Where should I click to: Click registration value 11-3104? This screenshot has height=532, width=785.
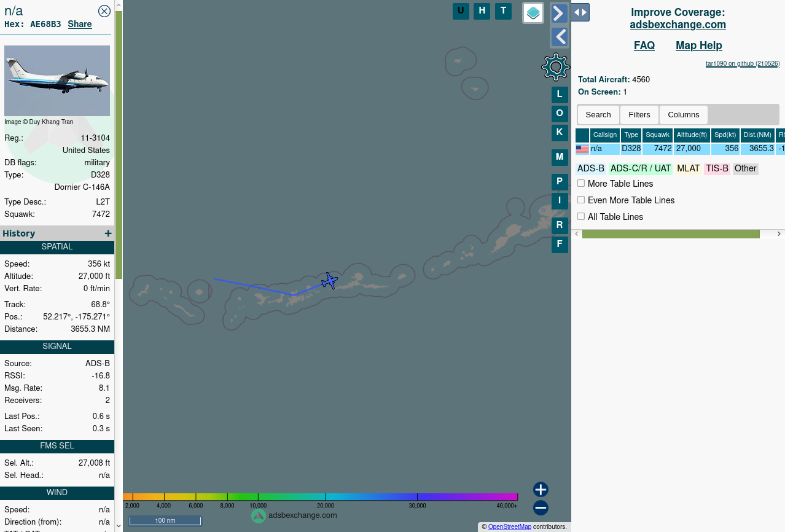95,138
